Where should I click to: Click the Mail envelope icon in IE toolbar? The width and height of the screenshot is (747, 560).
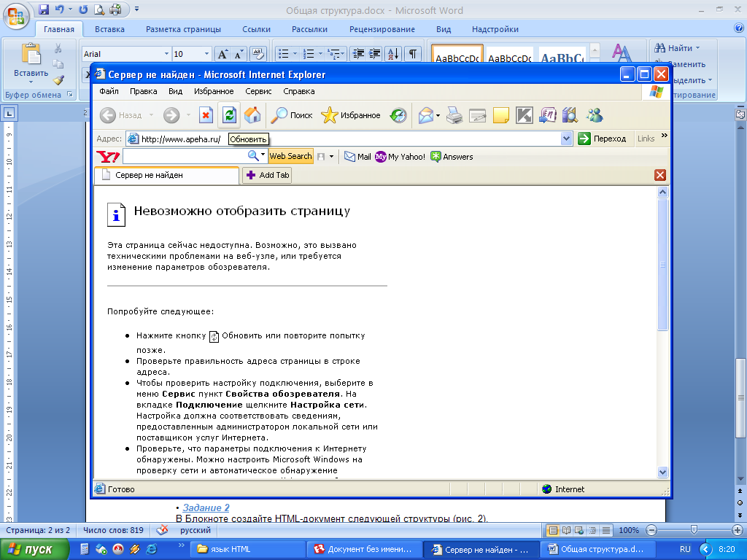tap(426, 114)
